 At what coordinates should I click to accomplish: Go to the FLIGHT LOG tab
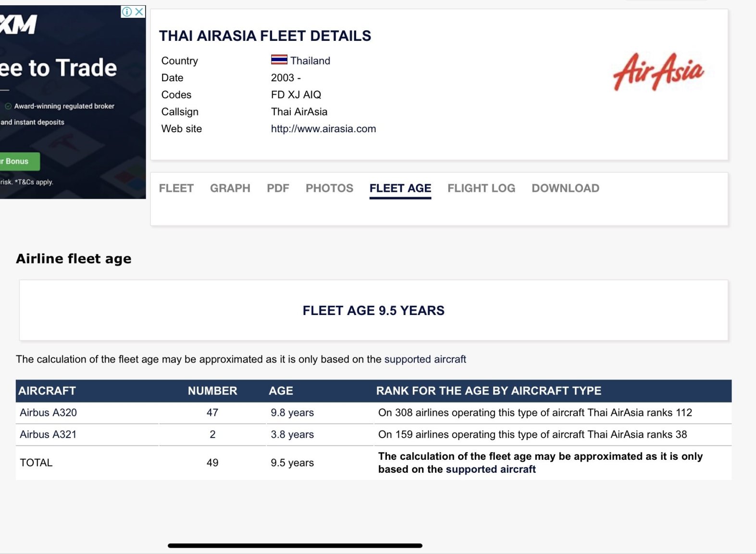pyautogui.click(x=482, y=188)
